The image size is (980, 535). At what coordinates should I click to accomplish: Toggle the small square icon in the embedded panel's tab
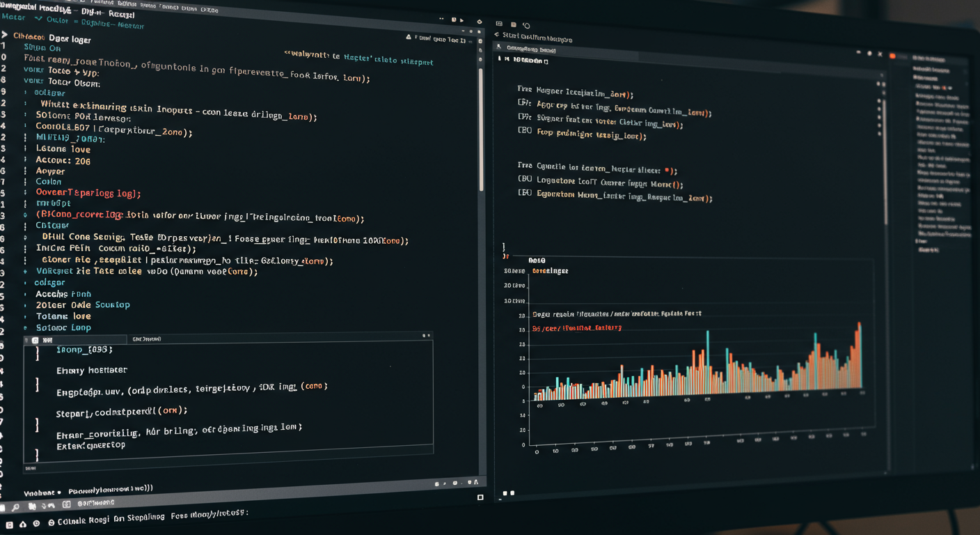(x=35, y=340)
